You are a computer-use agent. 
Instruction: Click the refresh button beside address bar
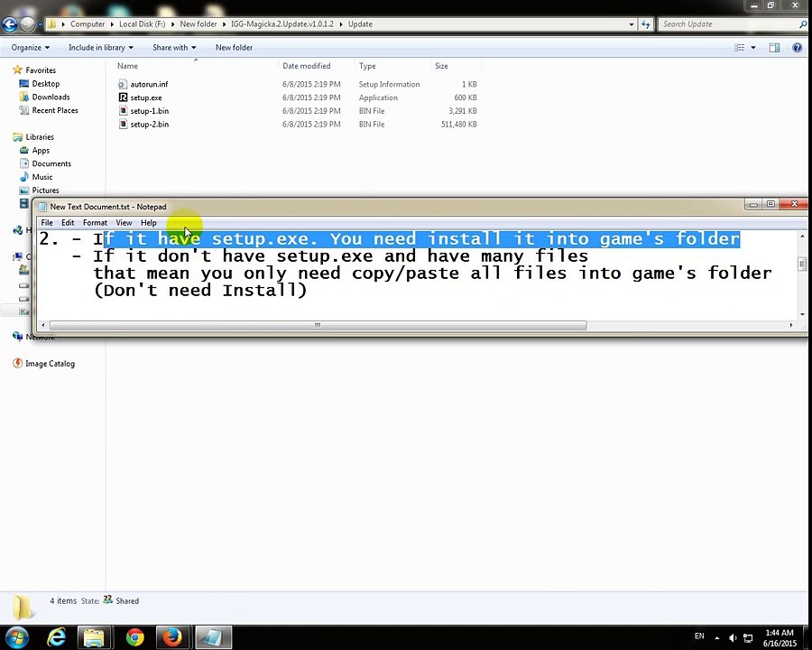[x=645, y=24]
